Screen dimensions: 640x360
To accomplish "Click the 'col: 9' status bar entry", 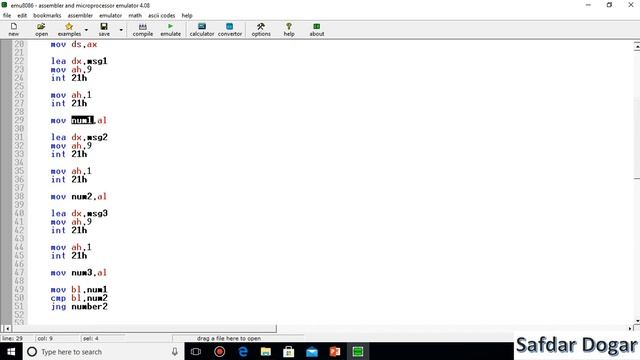I will click(x=45, y=338).
